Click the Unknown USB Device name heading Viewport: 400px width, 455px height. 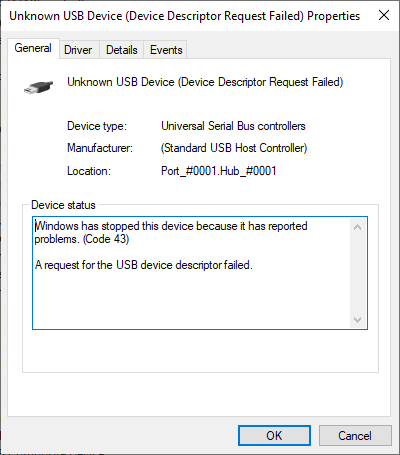pyautogui.click(x=205, y=82)
